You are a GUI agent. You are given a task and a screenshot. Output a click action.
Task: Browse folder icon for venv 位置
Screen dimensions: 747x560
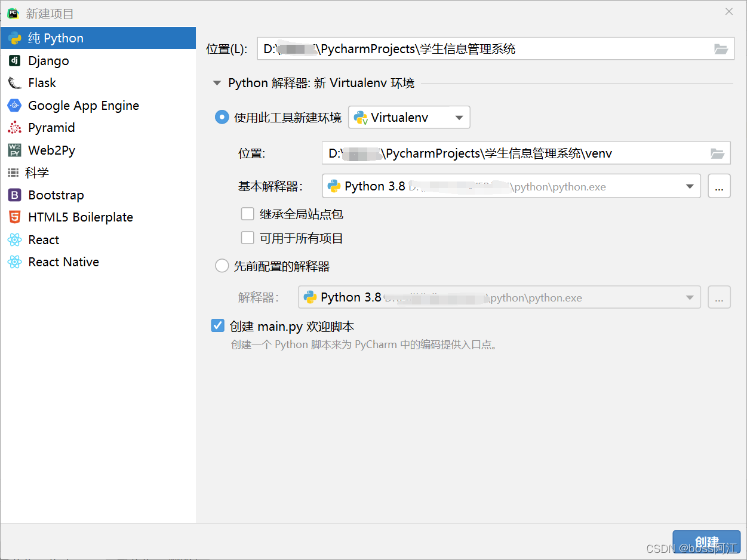(x=717, y=153)
